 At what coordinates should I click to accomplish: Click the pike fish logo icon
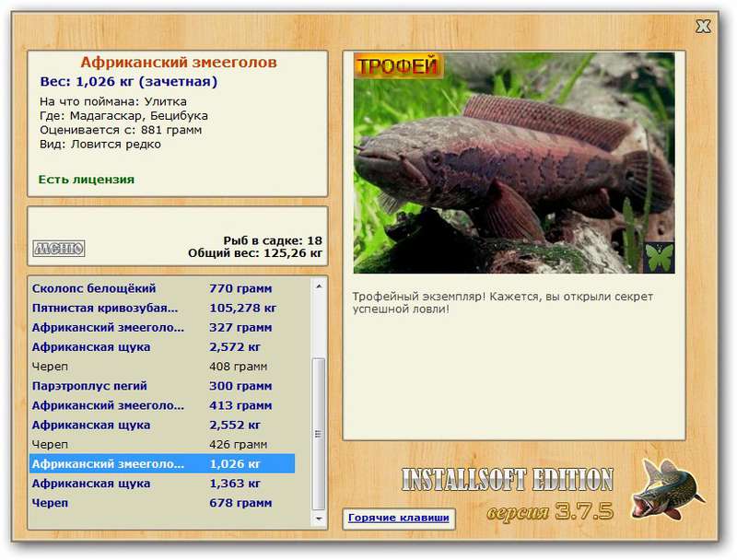click(x=667, y=490)
